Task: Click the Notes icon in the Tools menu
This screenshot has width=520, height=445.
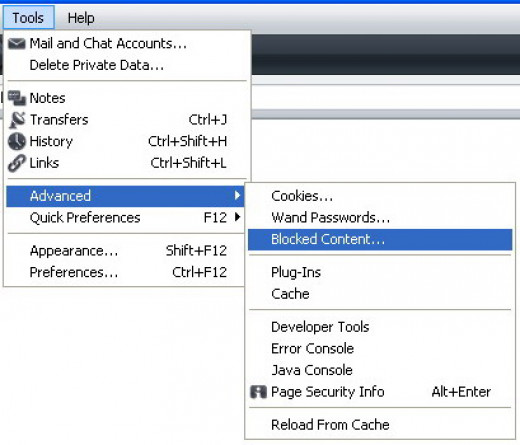Action: coord(17,98)
